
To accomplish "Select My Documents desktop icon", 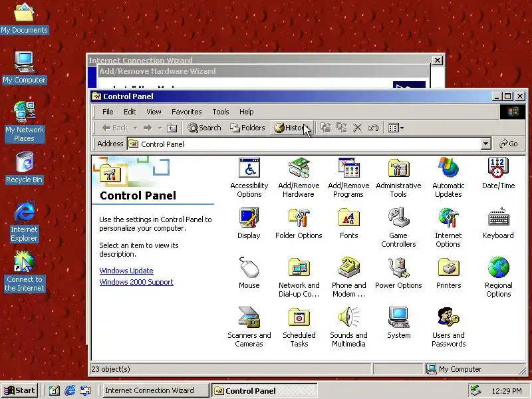I will tap(24, 19).
